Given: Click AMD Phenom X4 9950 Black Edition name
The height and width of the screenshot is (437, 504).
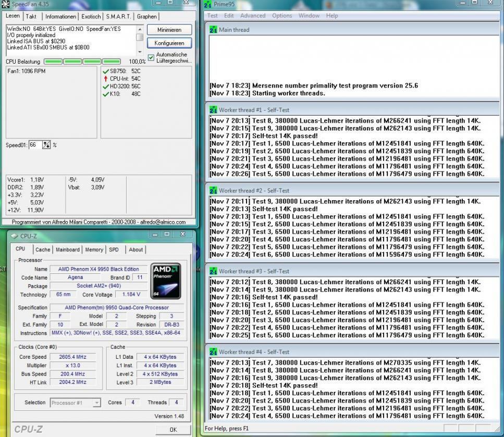Looking at the screenshot, I should pyautogui.click(x=99, y=269).
